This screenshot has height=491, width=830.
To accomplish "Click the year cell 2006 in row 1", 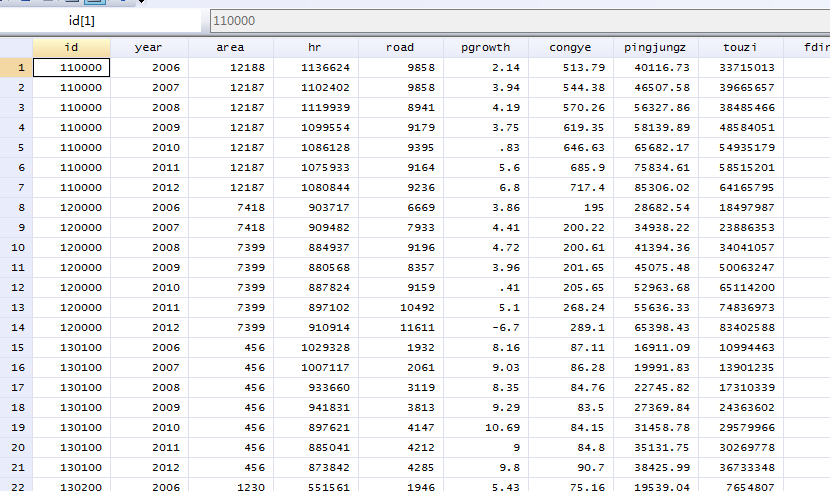I will tap(149, 68).
